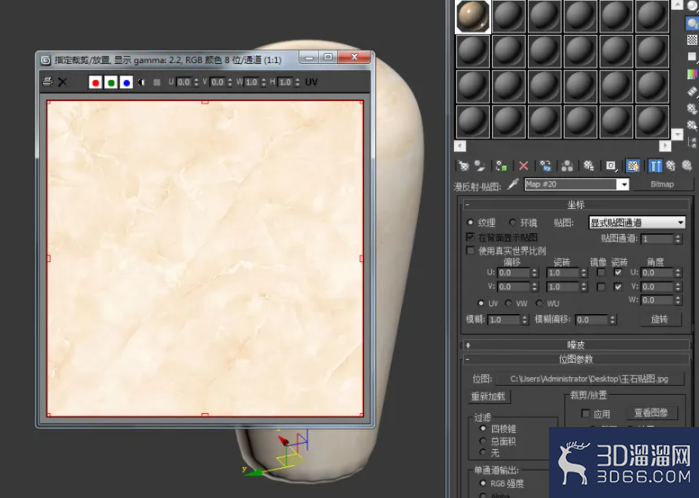Toggle the blue channel display button
Viewport: 699px width, 498px height.
tap(127, 82)
